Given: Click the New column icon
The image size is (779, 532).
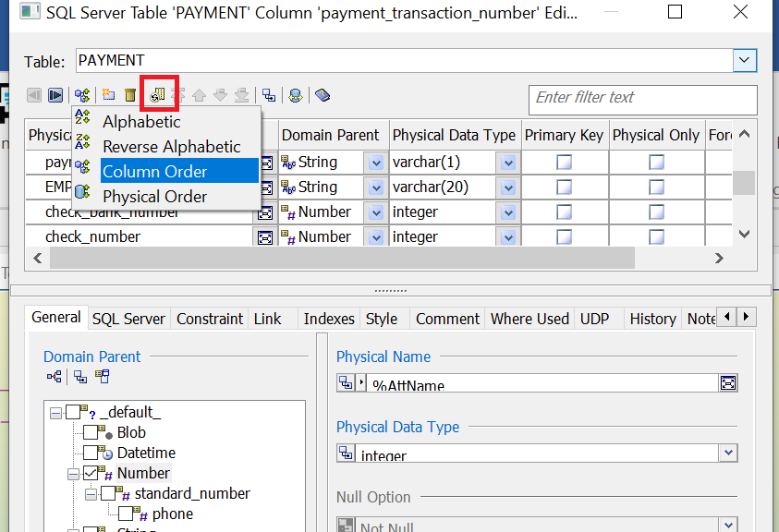Looking at the screenshot, I should tap(108, 95).
